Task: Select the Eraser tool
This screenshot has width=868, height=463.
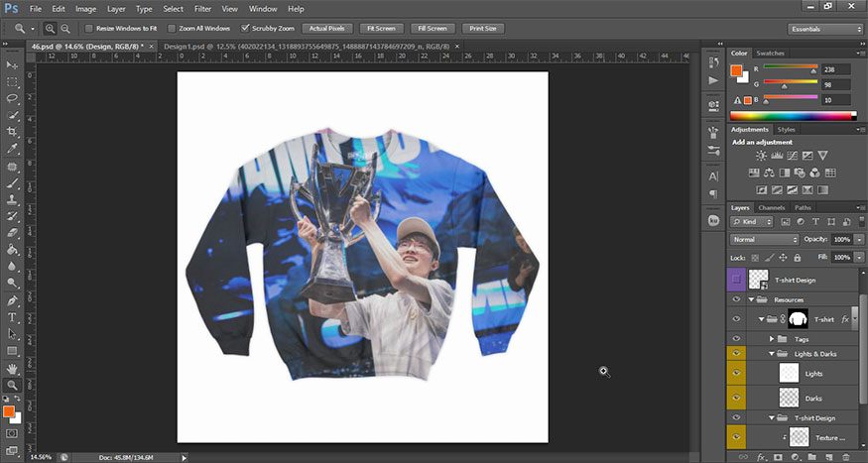Action: [12, 233]
